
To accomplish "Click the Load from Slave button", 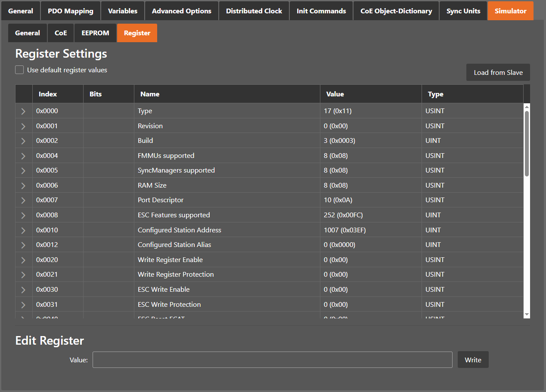I will point(498,72).
